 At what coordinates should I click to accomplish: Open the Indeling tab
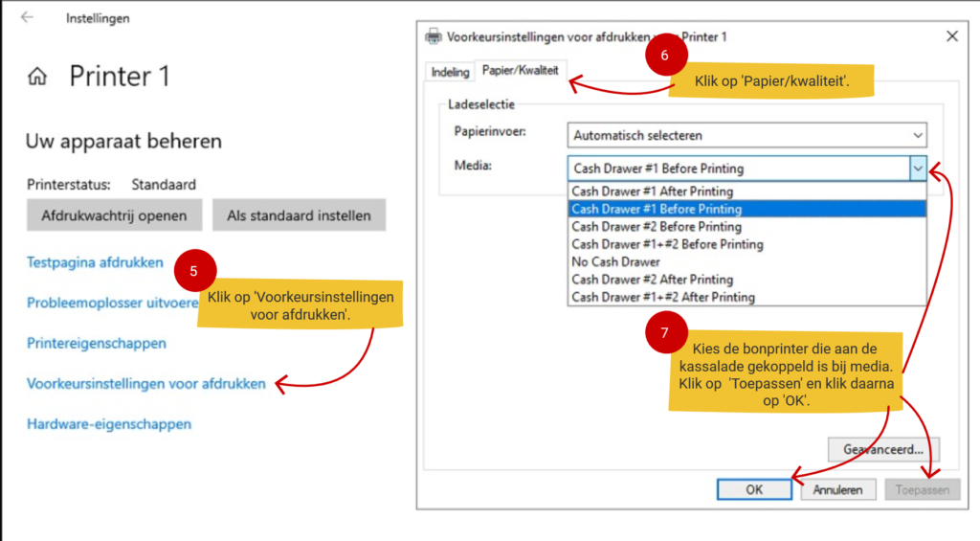(x=450, y=72)
